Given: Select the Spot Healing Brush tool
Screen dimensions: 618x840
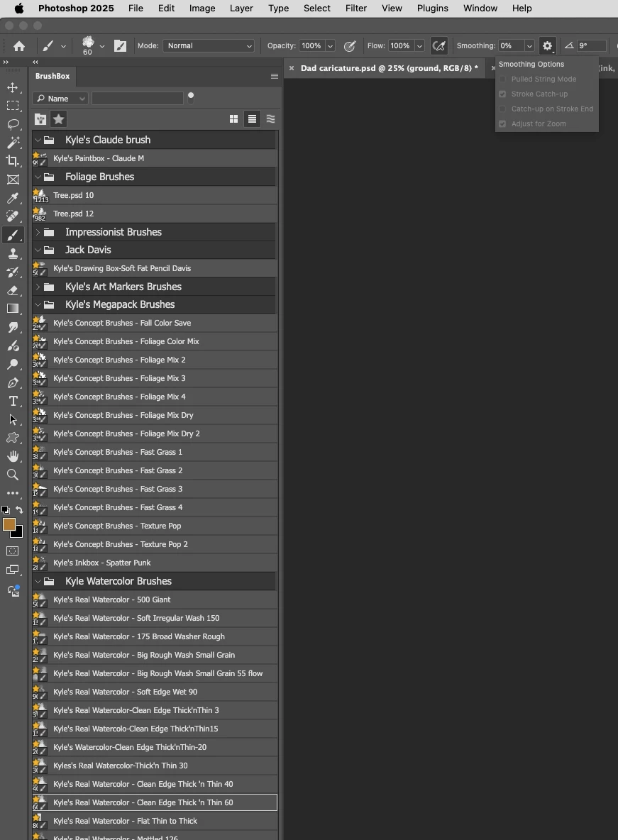Looking at the screenshot, I should pos(13,216).
